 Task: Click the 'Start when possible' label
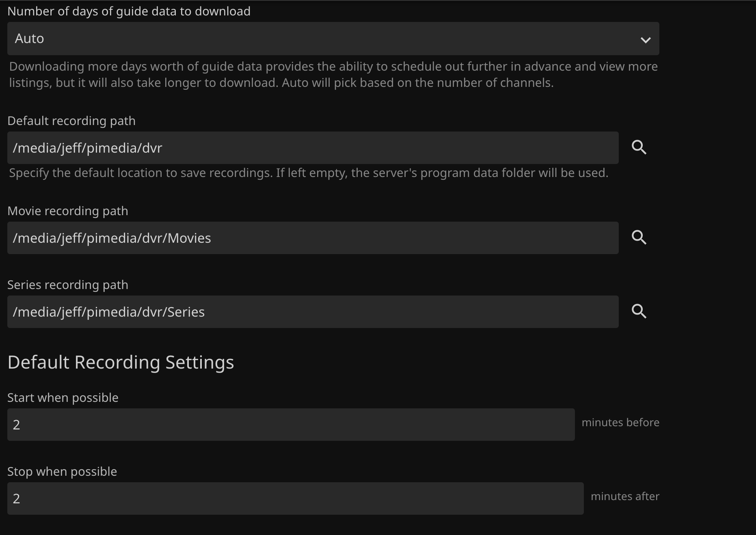[63, 398]
